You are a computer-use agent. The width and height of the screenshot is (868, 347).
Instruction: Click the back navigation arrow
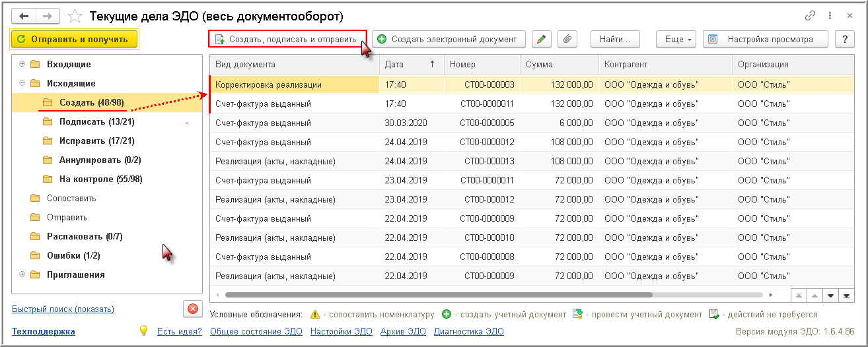coord(24,16)
